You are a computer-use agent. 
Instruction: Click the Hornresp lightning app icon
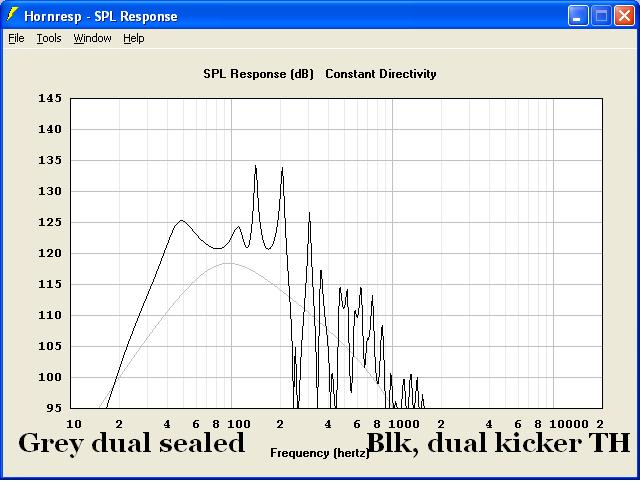pos(13,15)
